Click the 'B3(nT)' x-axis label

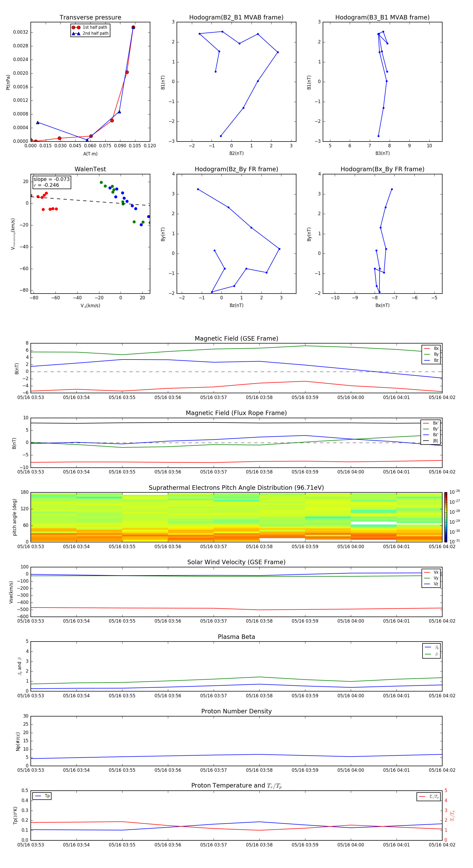382,154
